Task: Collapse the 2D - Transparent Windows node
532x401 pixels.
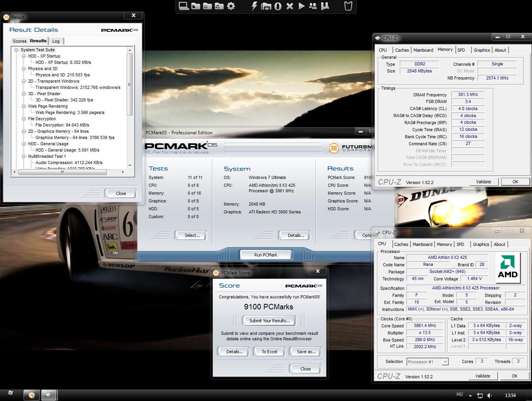Action: coord(24,81)
